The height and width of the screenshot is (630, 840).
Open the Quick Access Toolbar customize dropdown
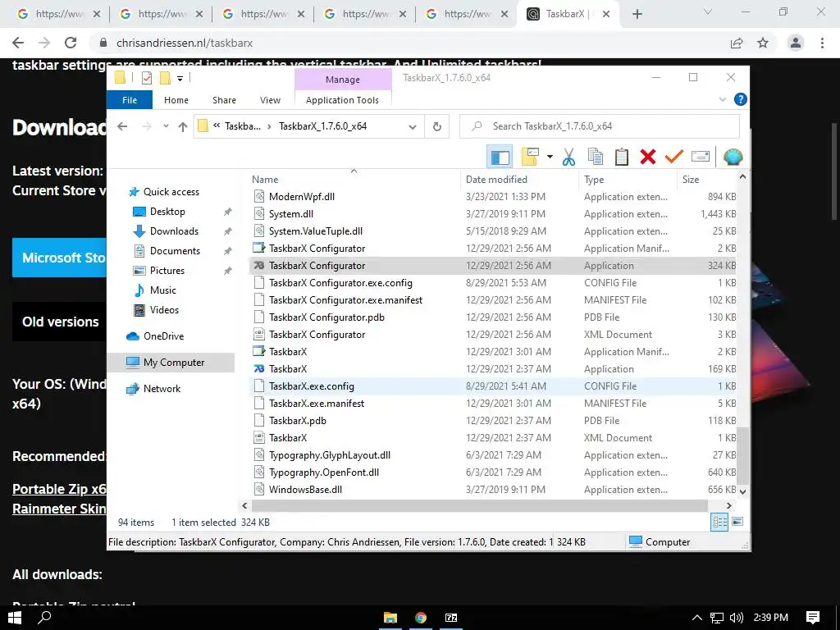point(180,79)
